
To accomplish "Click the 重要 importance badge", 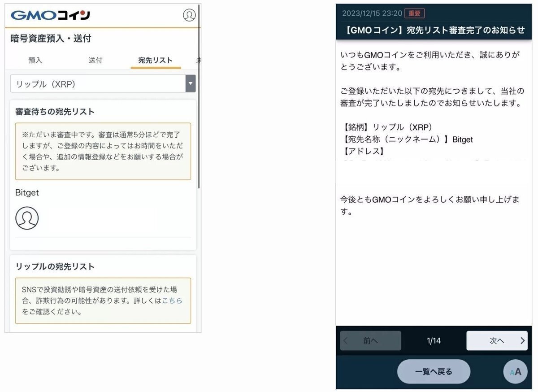I will [x=415, y=13].
